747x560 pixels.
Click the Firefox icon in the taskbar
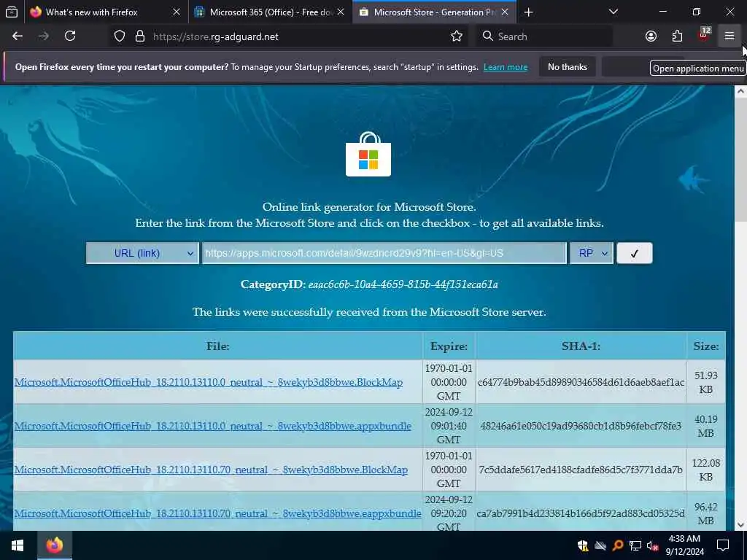click(x=54, y=545)
